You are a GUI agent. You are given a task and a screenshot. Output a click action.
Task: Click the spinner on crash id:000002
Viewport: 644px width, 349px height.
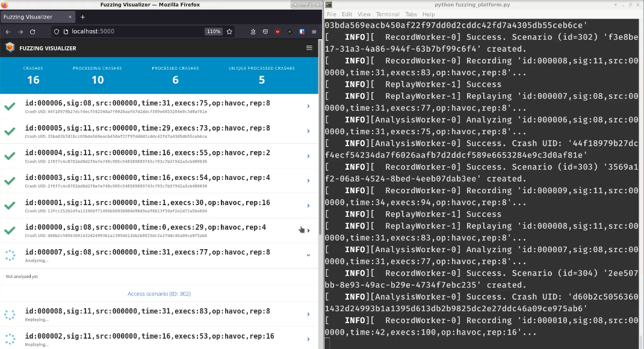click(10, 339)
